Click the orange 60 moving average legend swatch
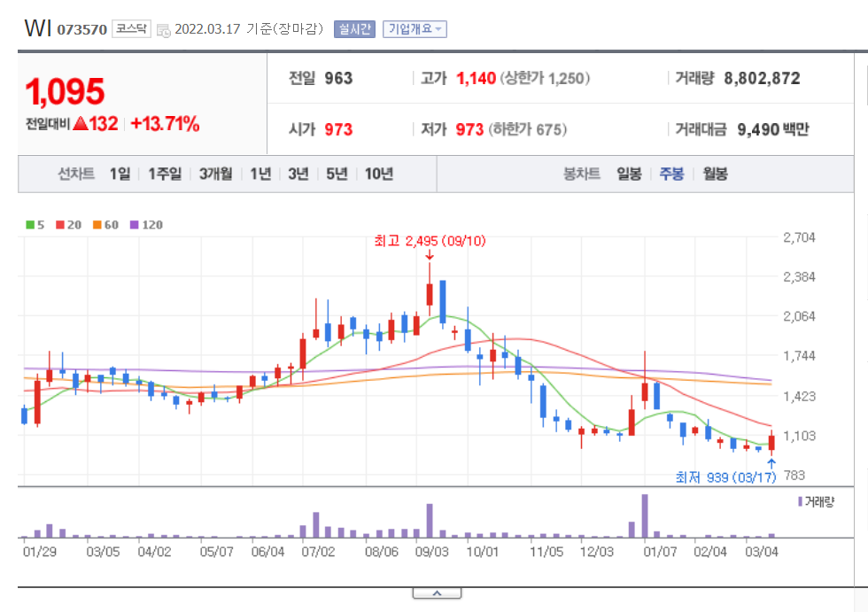The width and height of the screenshot is (868, 612). pos(97,225)
